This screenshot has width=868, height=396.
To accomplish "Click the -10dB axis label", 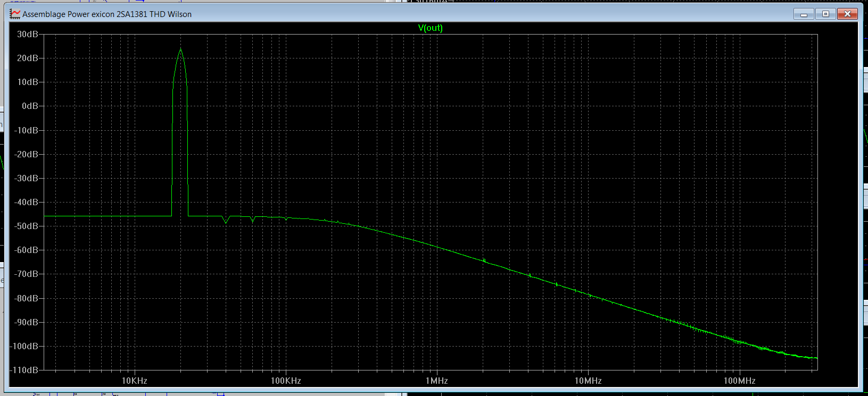I will point(26,130).
